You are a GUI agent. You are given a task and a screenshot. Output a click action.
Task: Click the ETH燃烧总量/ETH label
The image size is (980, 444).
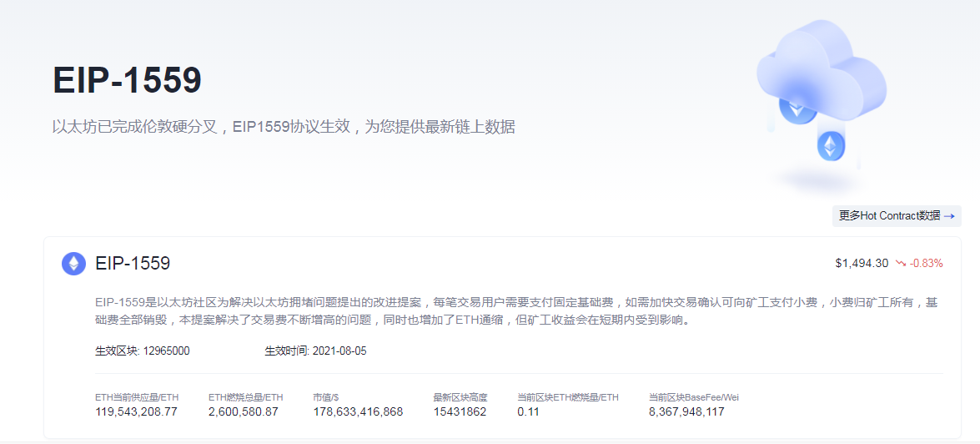pyautogui.click(x=245, y=397)
